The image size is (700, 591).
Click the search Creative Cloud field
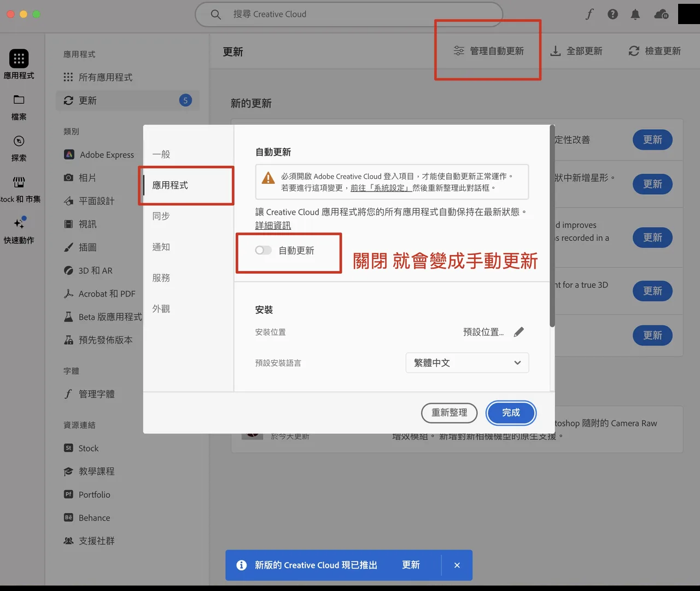[x=349, y=14]
